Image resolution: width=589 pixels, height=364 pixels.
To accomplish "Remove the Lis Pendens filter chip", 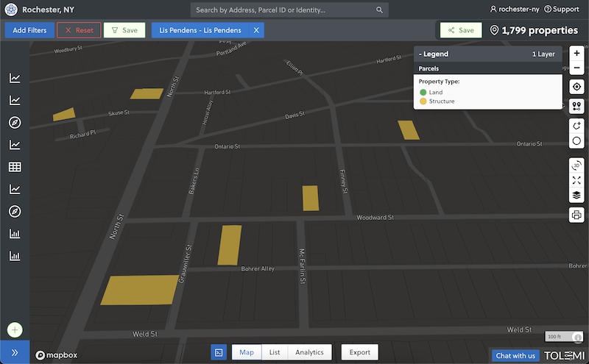I will (x=255, y=30).
